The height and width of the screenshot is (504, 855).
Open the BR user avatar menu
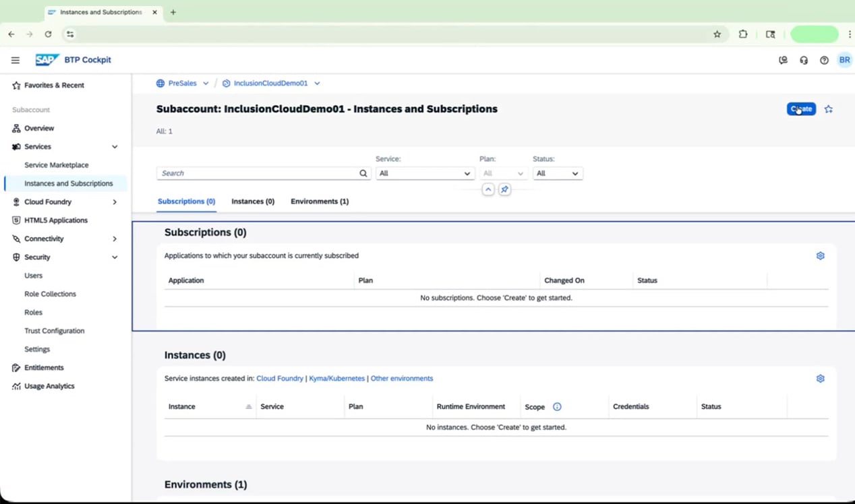coord(844,60)
